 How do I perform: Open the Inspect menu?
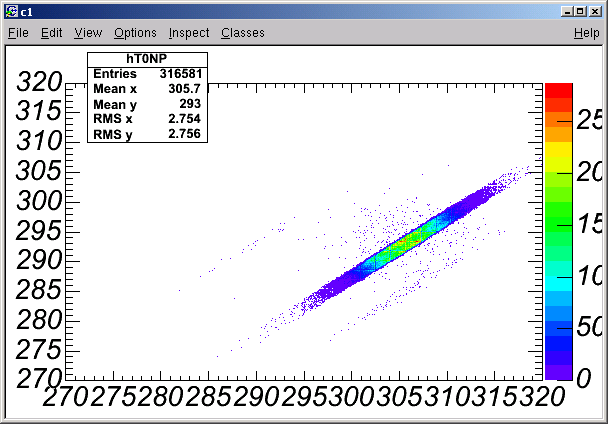(189, 33)
